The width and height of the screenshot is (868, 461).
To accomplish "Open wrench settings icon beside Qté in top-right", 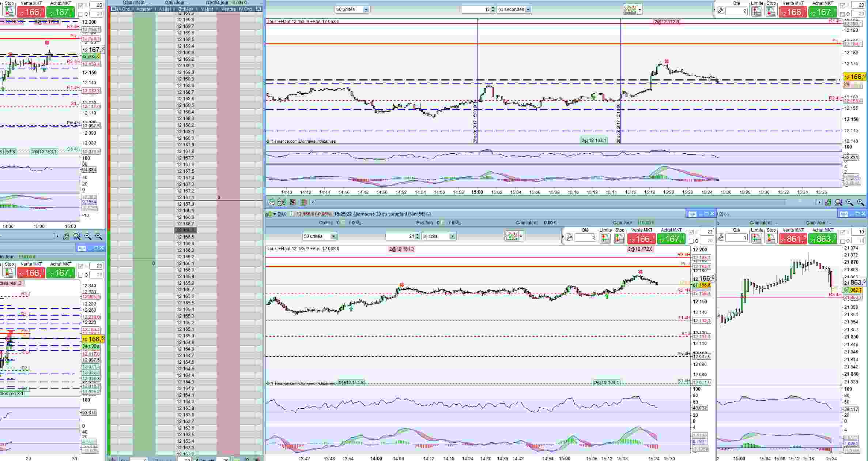I will (x=720, y=11).
